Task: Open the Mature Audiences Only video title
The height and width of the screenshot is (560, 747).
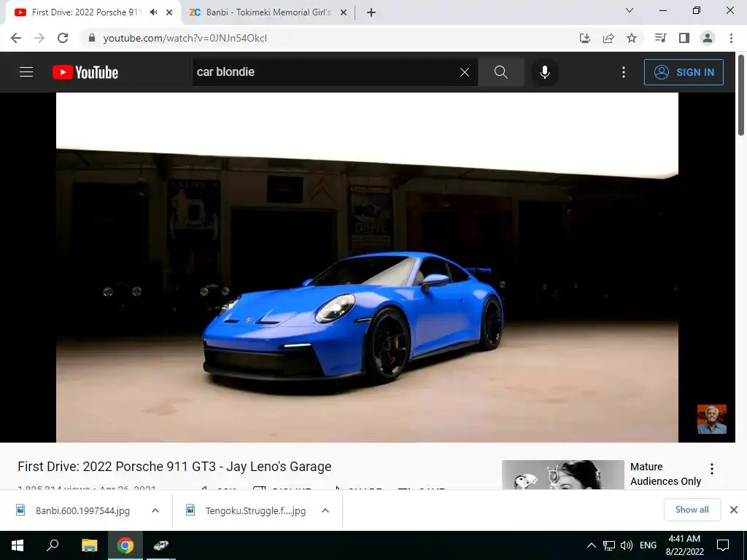Action: tap(665, 474)
